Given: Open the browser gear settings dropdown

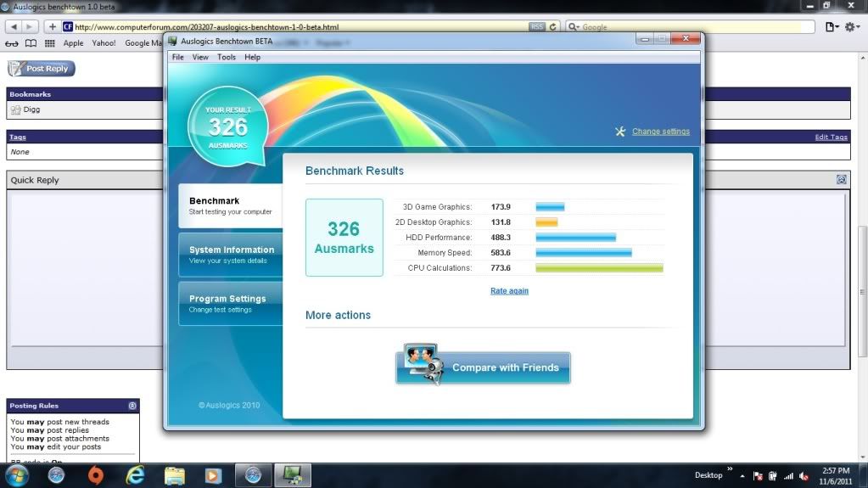Looking at the screenshot, I should pyautogui.click(x=852, y=26).
